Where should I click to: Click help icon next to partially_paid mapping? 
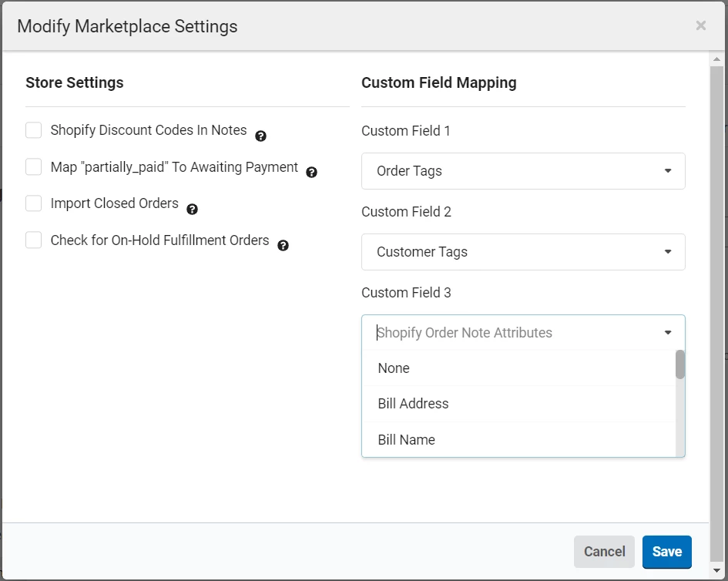point(312,173)
